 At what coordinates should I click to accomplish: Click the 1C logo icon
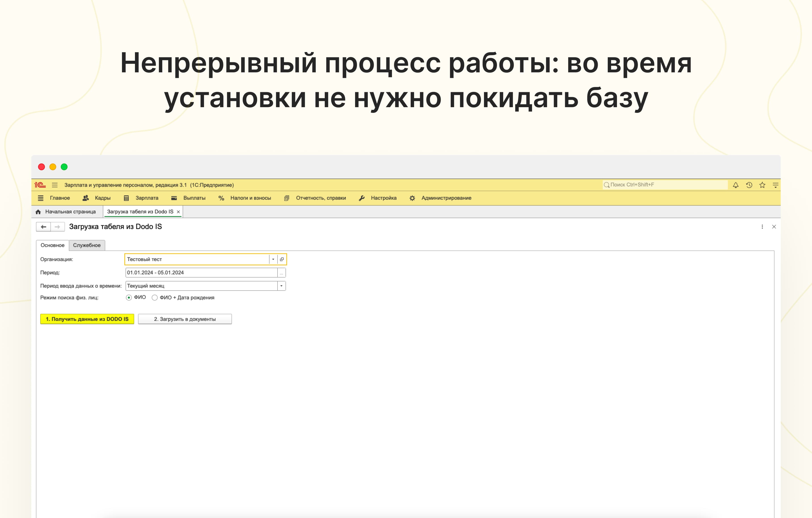40,185
